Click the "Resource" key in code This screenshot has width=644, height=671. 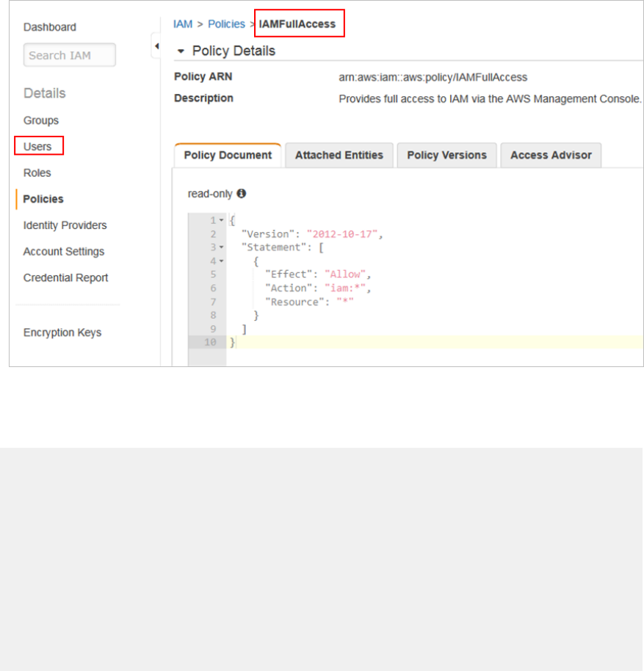[294, 302]
